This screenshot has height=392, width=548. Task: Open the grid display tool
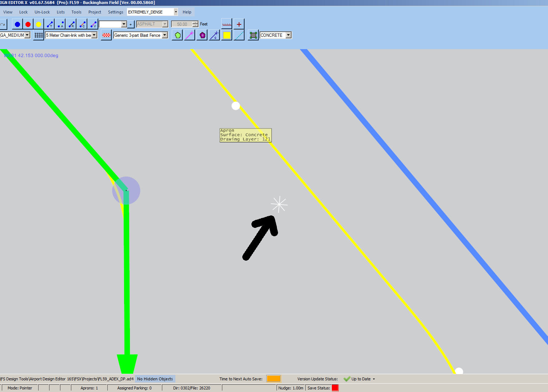point(39,35)
